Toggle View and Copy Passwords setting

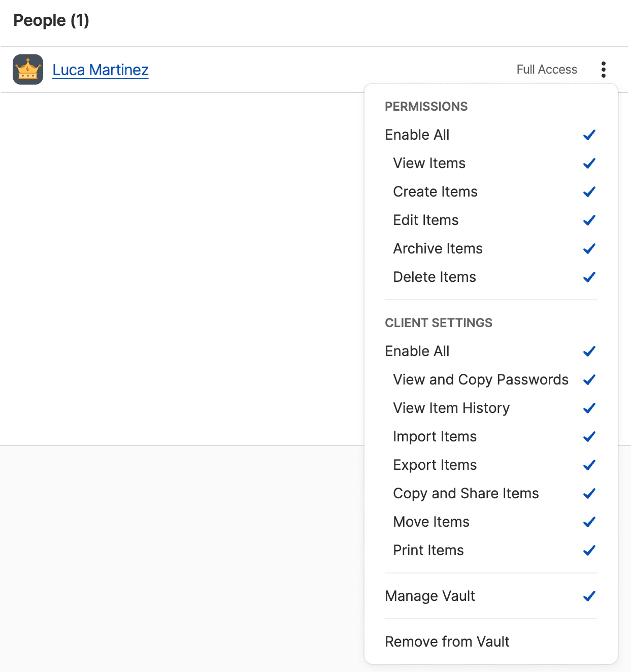(x=491, y=379)
